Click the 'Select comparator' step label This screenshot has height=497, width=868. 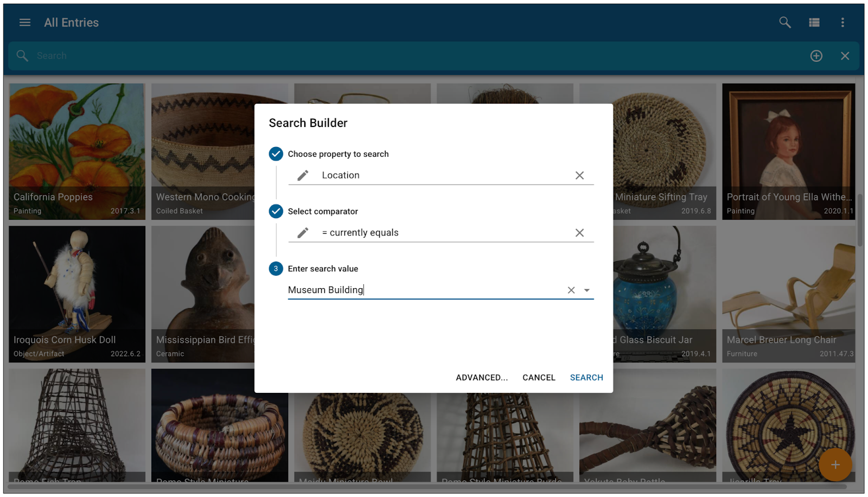(323, 212)
